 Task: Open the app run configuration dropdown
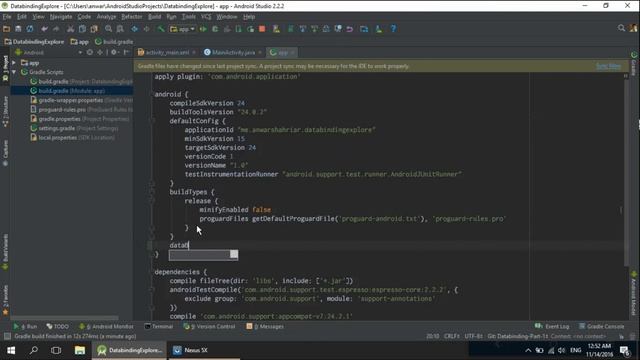[x=182, y=29]
